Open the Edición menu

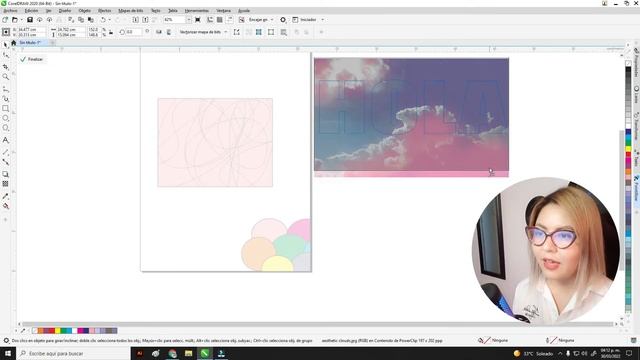point(31,11)
